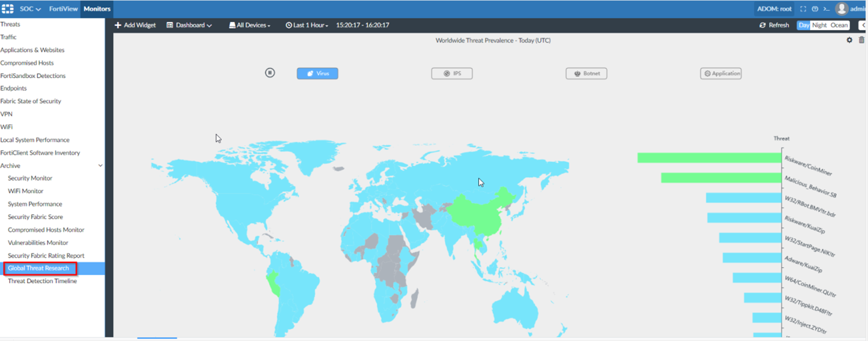Open Applications & Websites monitor
The image size is (868, 341).
[x=32, y=50]
